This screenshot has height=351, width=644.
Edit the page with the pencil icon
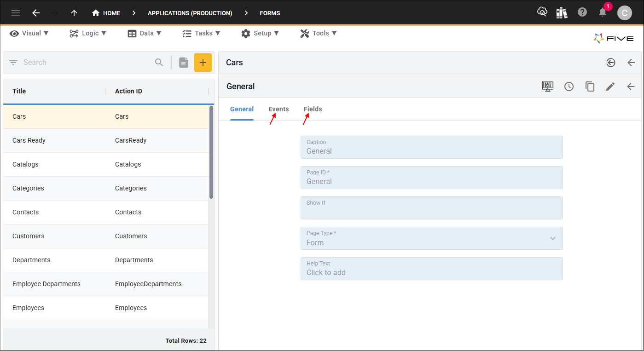tap(610, 86)
